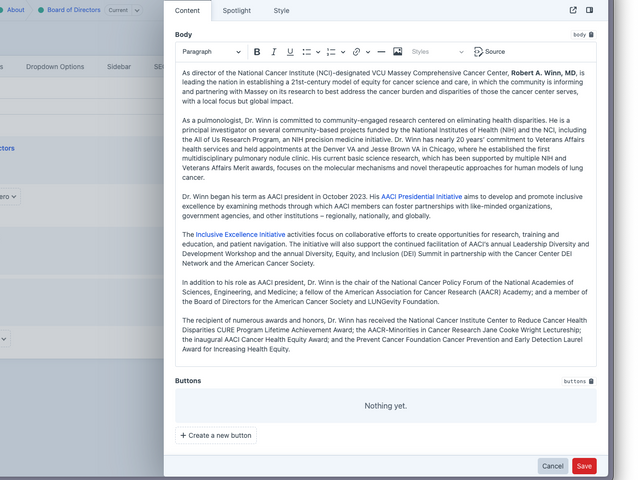Open the editor in a new window
Viewport: 640px width, 480px height.
tap(573, 11)
